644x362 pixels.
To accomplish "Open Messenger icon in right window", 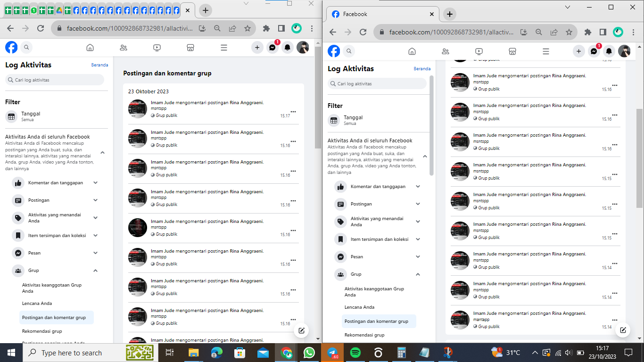I will 594,51.
